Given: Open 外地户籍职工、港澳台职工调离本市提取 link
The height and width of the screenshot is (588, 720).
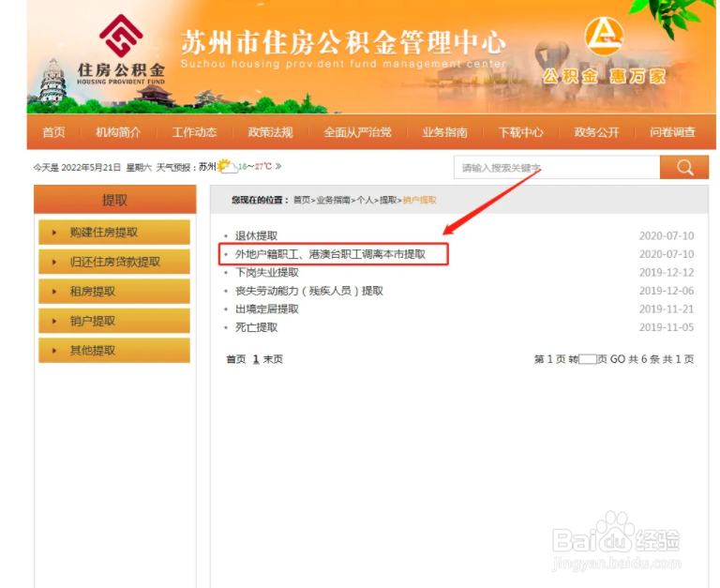Looking at the screenshot, I should pyautogui.click(x=330, y=254).
